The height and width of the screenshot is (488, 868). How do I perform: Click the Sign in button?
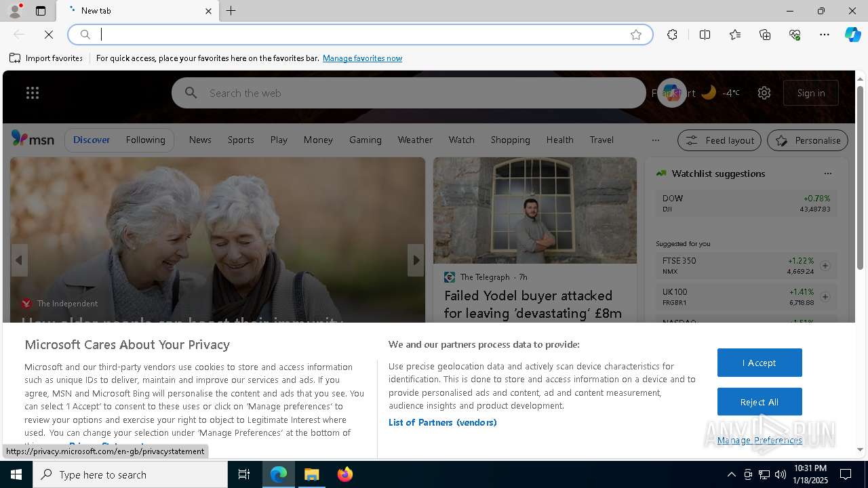point(811,93)
